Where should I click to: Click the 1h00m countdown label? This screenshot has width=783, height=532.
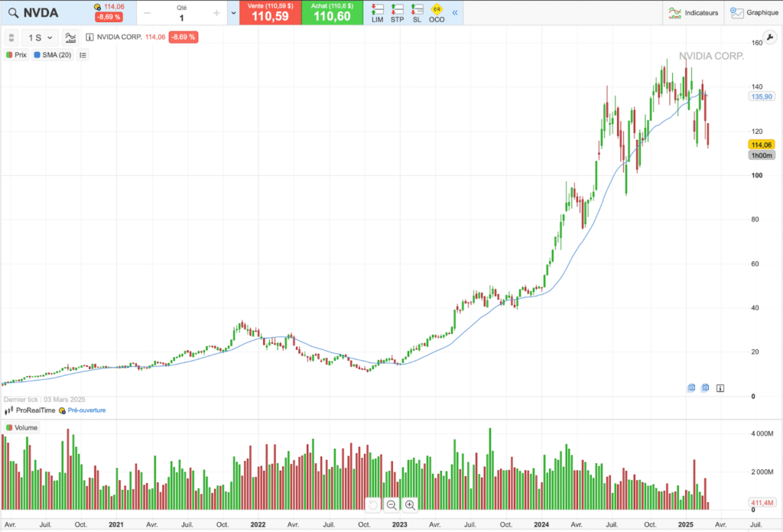(762, 155)
